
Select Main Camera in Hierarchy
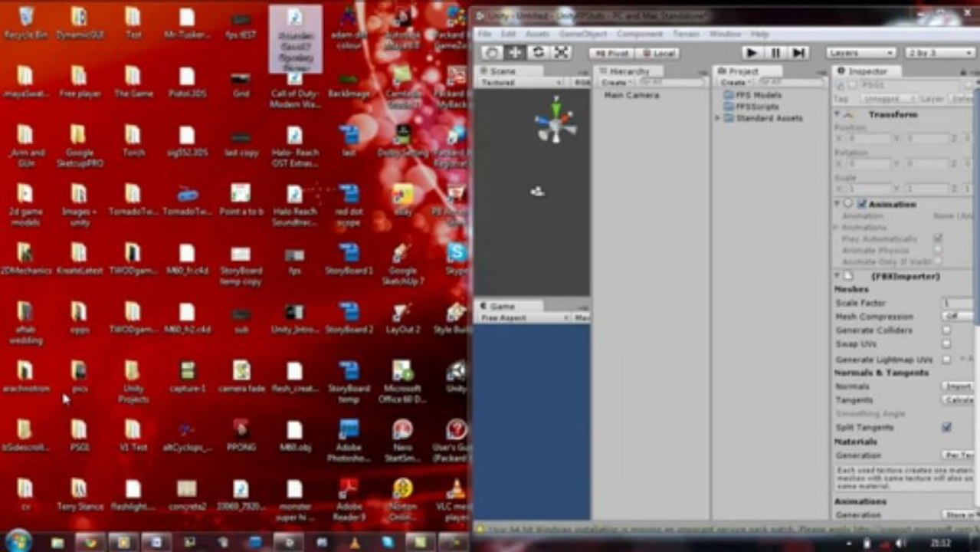click(x=631, y=95)
